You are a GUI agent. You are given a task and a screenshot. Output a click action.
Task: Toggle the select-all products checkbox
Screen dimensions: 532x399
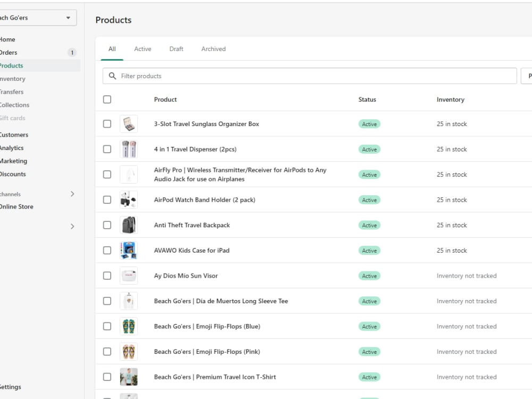[107, 99]
